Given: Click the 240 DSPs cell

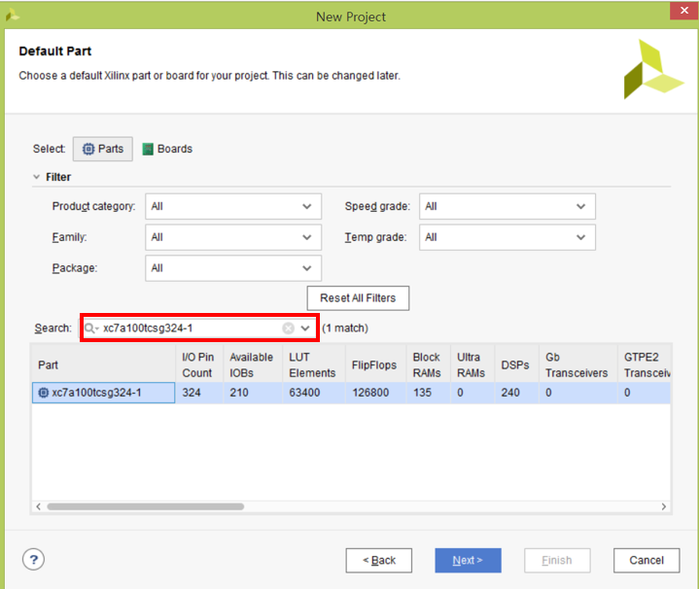Looking at the screenshot, I should coord(516,393).
